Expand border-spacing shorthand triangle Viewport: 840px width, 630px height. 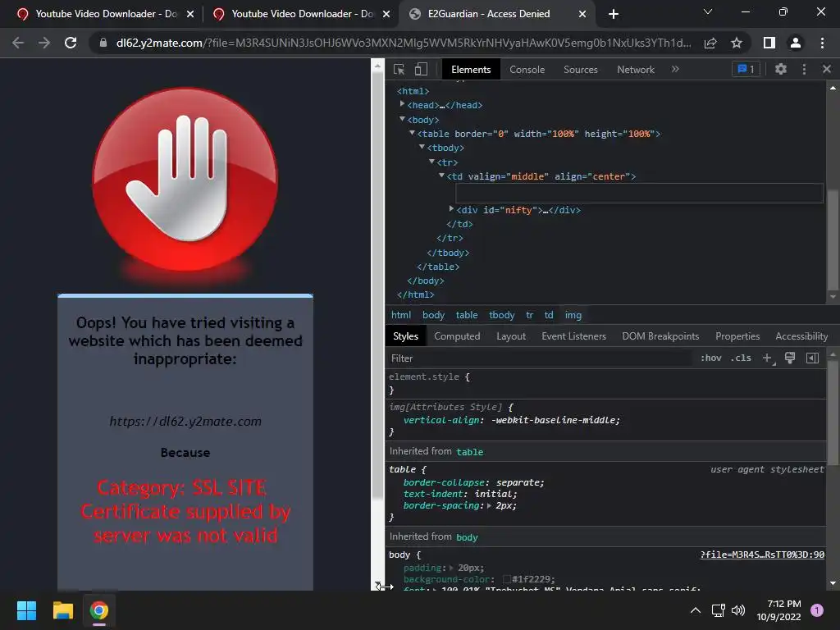click(489, 505)
